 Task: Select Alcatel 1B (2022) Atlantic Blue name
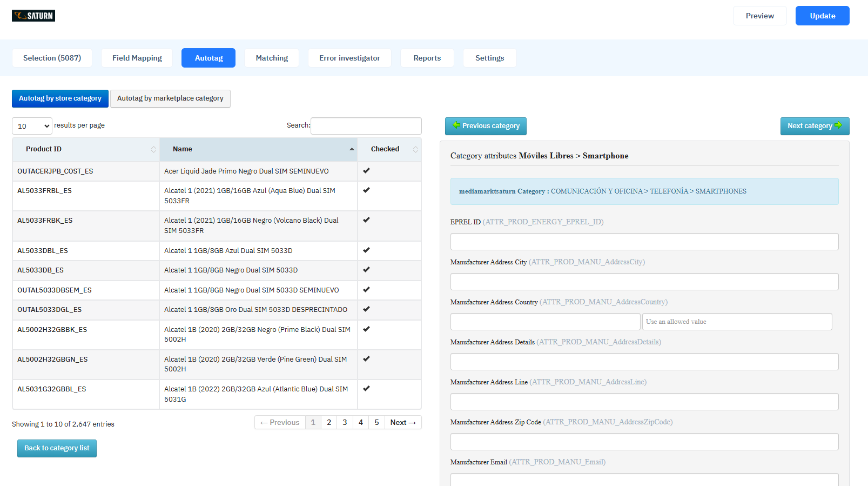[x=256, y=394]
